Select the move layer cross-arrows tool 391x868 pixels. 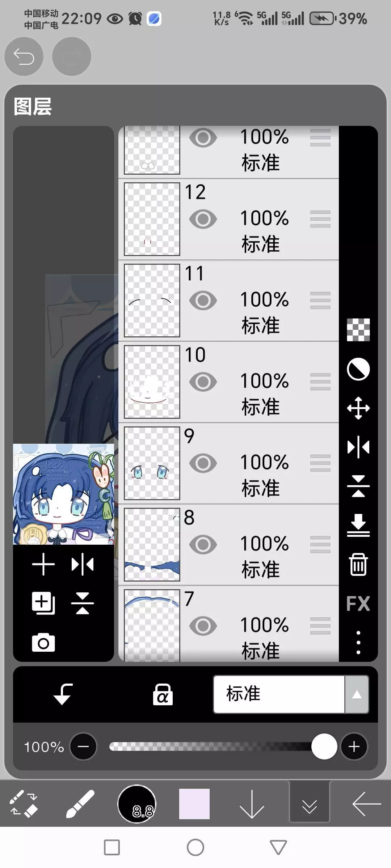click(x=358, y=408)
